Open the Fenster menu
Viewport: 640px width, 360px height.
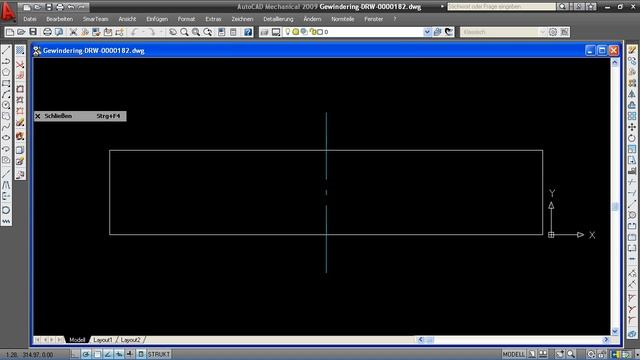(x=373, y=19)
